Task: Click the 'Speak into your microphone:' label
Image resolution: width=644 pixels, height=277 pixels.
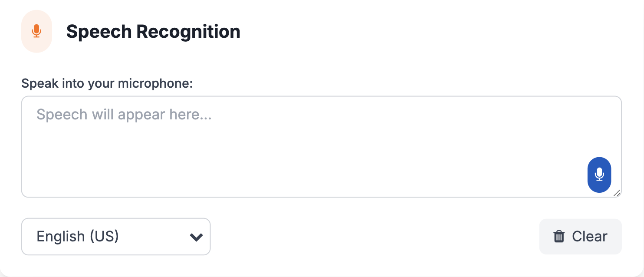Action: 107,83
